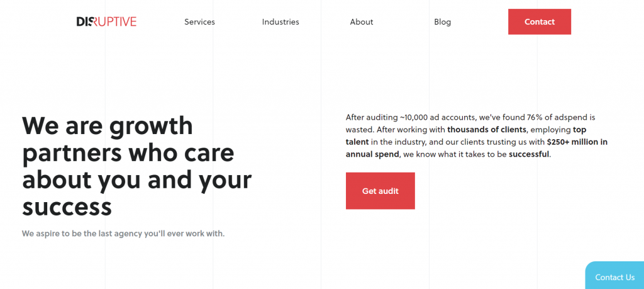This screenshot has height=289, width=644.
Task: Open the Services navigation menu
Action: (199, 22)
